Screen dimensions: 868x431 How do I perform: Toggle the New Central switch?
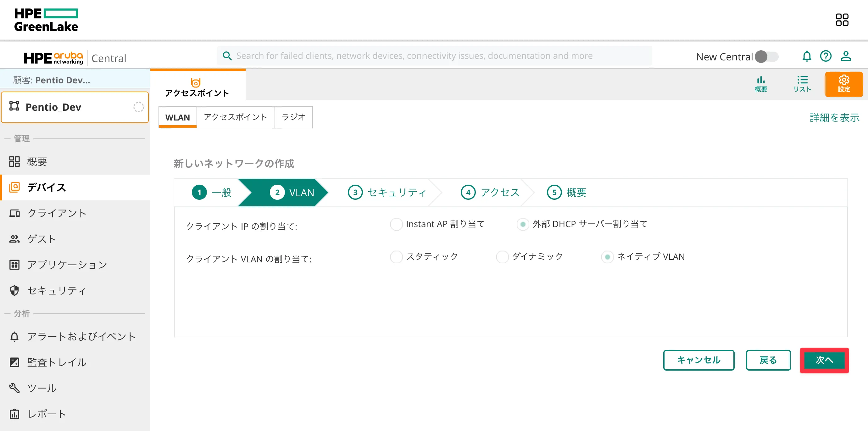766,57
